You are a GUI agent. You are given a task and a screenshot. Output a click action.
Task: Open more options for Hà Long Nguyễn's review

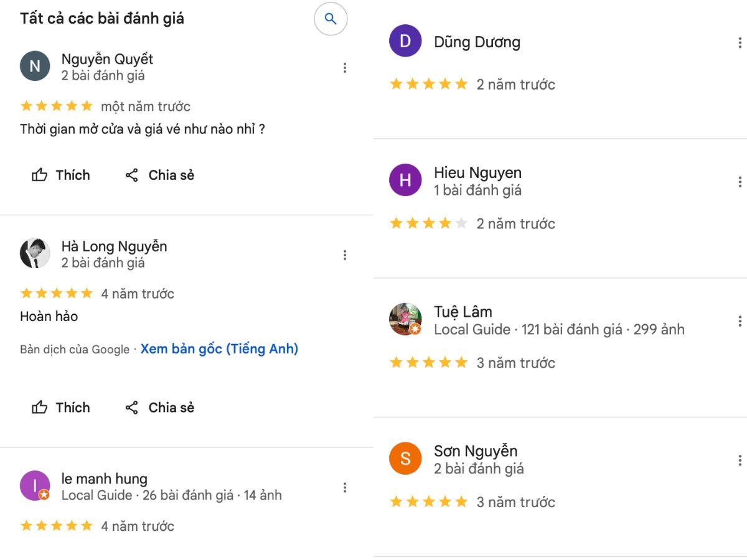(x=345, y=255)
